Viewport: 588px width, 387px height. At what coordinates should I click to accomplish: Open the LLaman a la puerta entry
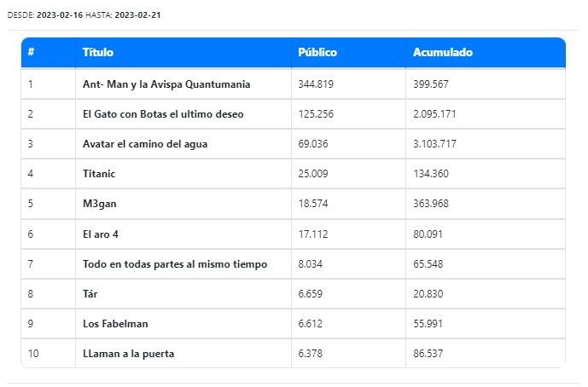point(128,354)
